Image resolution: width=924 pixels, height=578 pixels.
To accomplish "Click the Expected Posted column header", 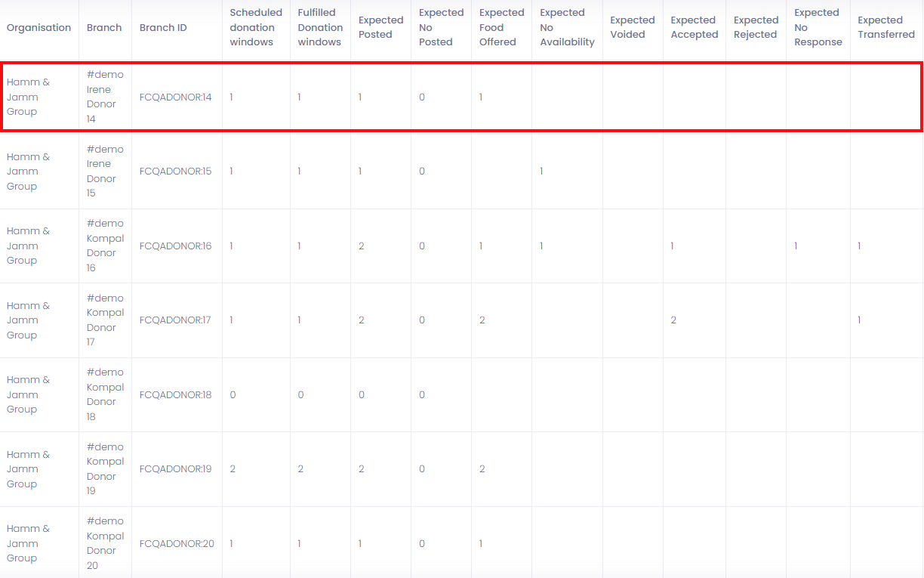I will (x=380, y=27).
